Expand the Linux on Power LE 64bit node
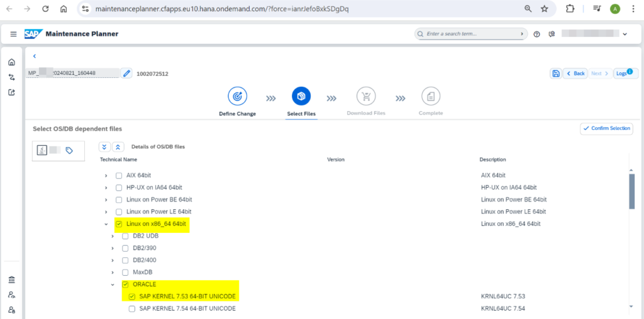 coord(106,212)
